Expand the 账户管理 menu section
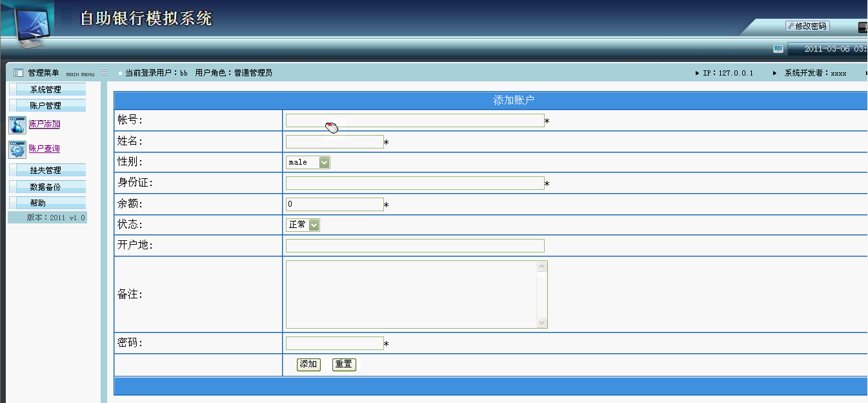Image resolution: width=868 pixels, height=403 pixels. pyautogui.click(x=47, y=105)
